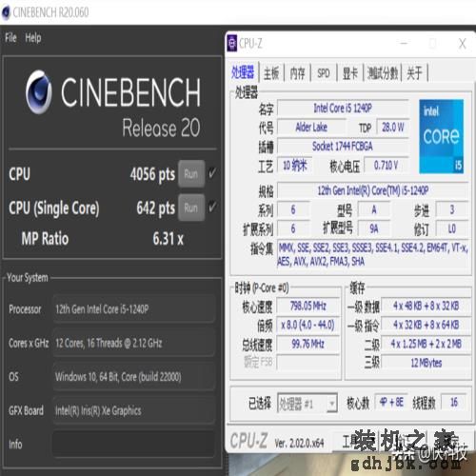Click the Socket 1744 FCBGA field
Screen dimensions: 476x476
(x=343, y=147)
